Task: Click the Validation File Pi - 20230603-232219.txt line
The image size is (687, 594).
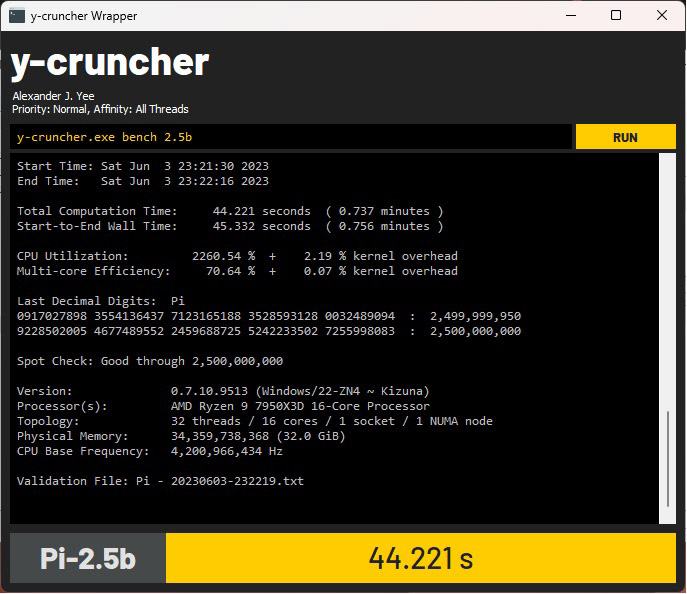Action: point(160,481)
